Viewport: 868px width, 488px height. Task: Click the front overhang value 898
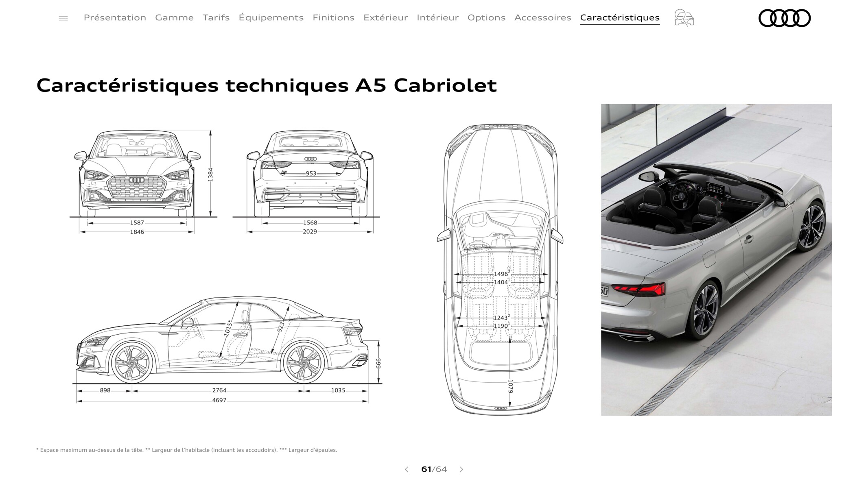[x=105, y=390]
